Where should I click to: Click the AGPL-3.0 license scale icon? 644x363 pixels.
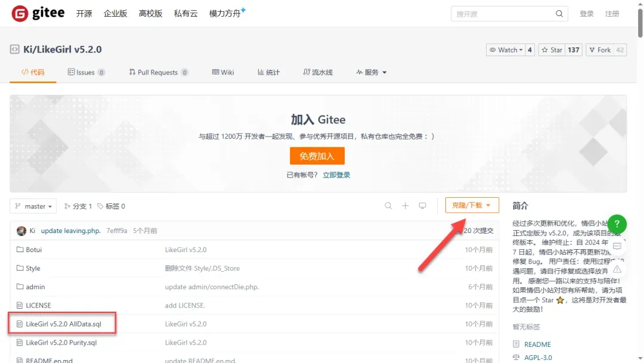(516, 357)
